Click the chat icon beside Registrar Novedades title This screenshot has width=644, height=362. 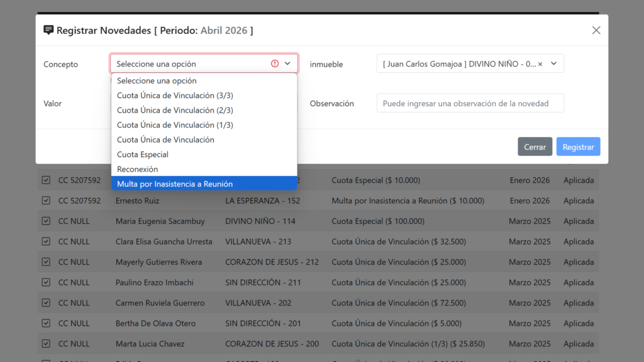48,30
